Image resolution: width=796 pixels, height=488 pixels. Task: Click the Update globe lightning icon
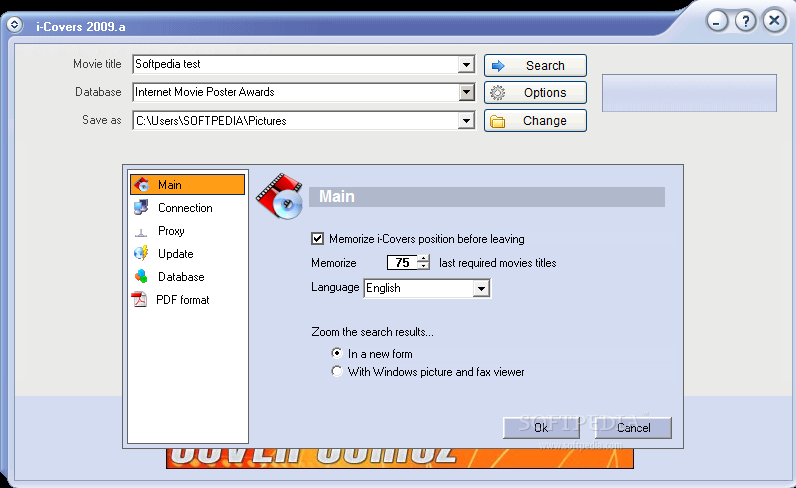(x=141, y=253)
